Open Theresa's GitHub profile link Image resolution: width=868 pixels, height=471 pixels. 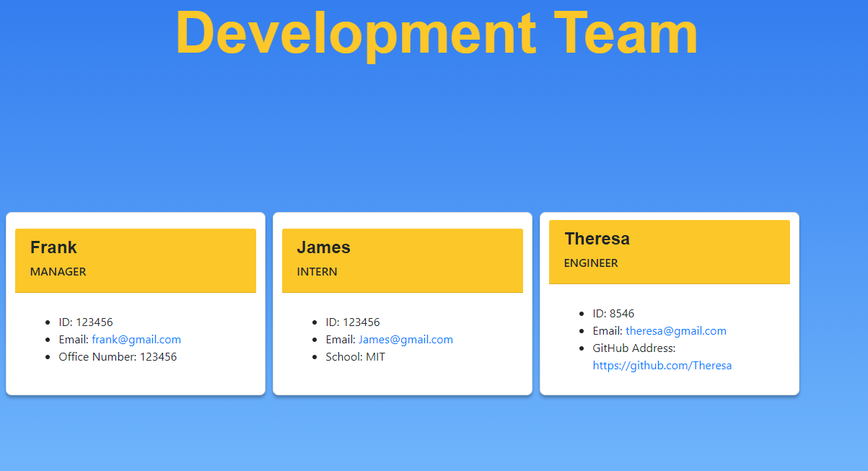pyautogui.click(x=662, y=365)
